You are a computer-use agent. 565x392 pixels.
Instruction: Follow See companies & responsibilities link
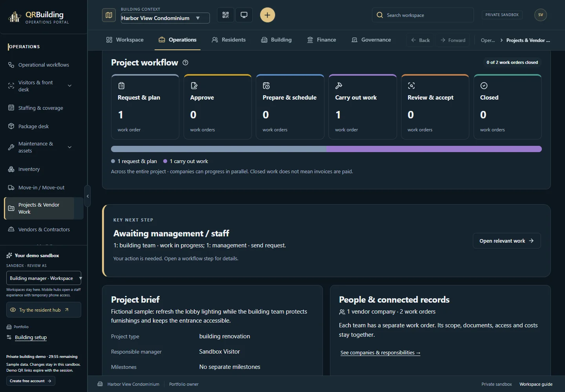[380, 352]
